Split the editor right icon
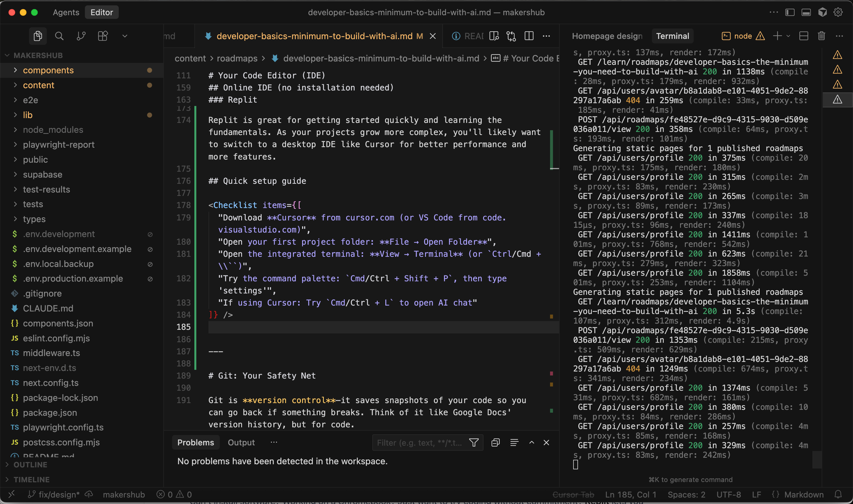 click(529, 36)
